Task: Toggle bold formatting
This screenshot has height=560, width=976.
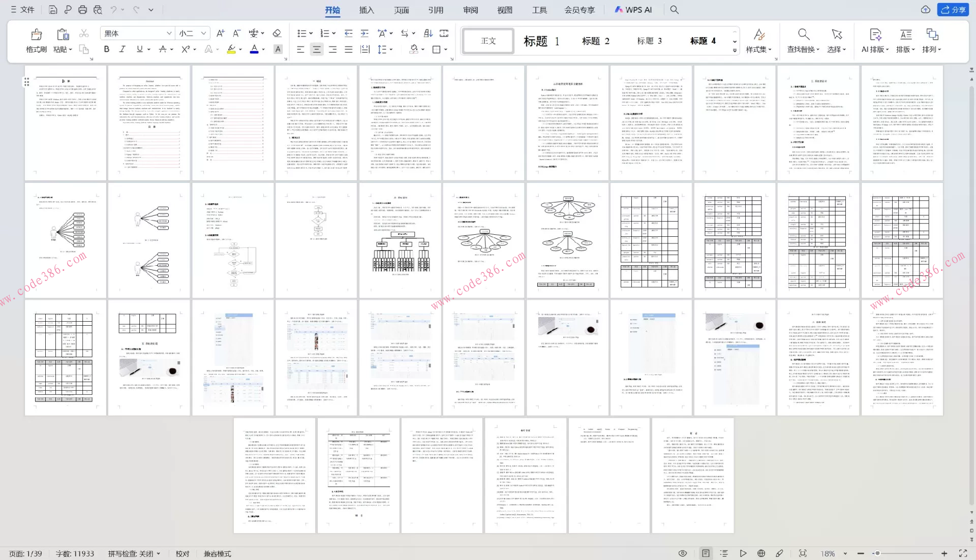Action: point(106,49)
